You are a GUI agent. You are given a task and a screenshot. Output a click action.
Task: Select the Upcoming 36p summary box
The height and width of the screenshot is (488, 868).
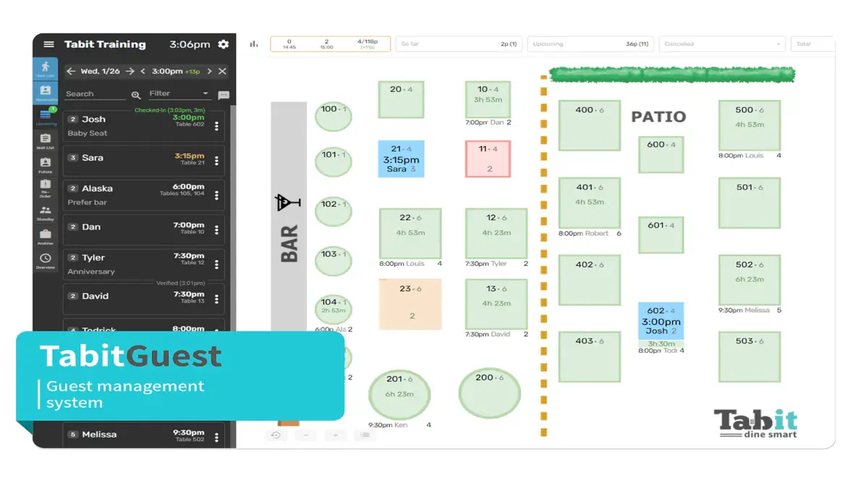(590, 44)
